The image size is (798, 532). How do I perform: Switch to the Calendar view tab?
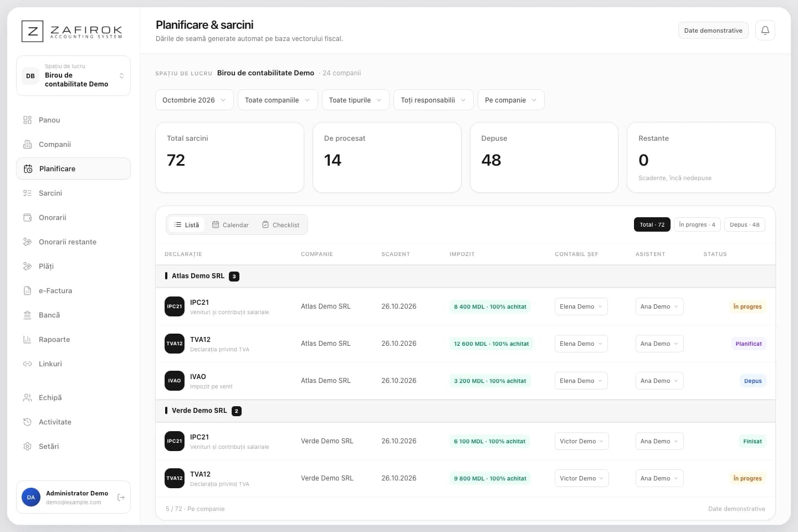pyautogui.click(x=231, y=224)
